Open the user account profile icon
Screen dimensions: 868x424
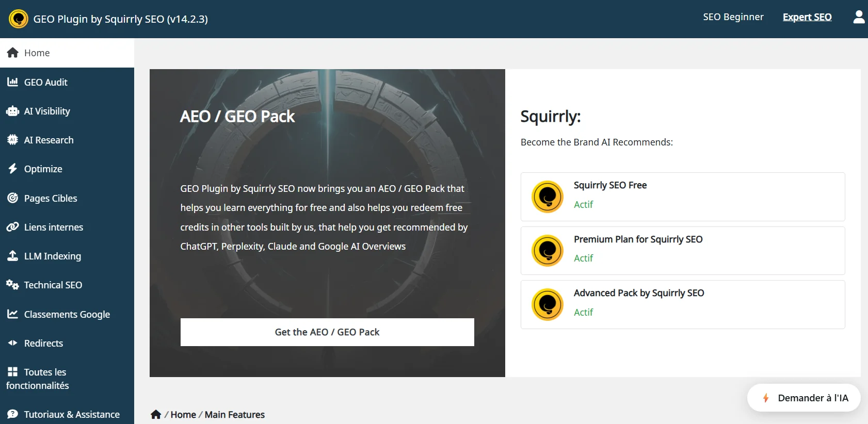pyautogui.click(x=859, y=17)
